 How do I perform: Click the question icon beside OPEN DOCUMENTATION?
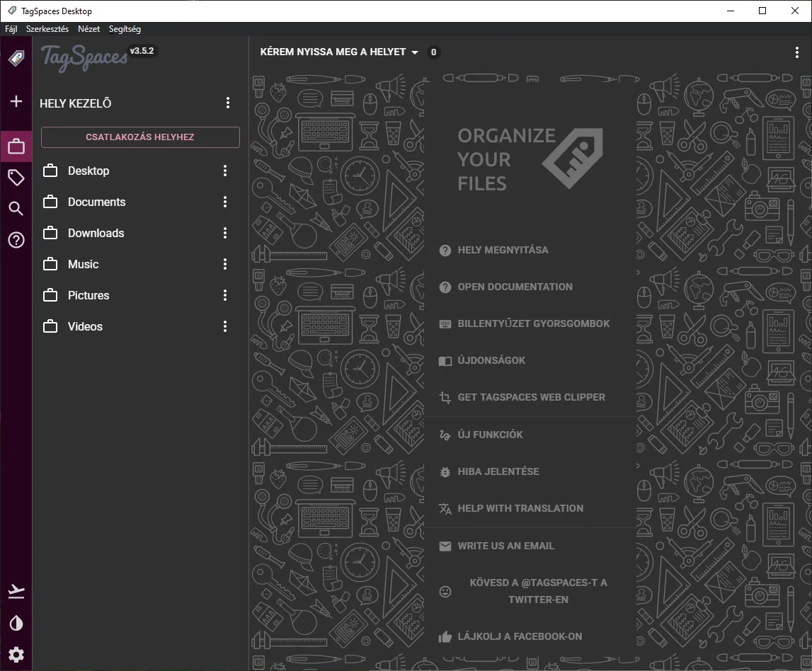pos(445,287)
